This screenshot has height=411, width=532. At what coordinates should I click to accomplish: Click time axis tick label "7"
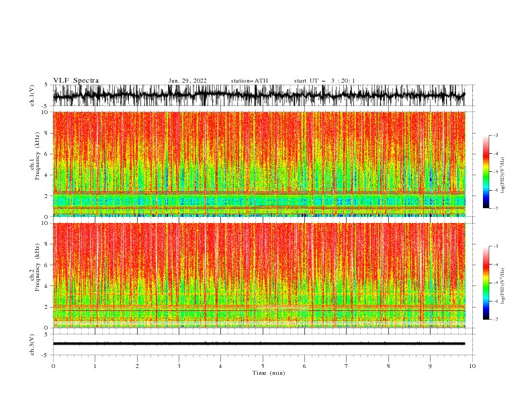pos(347,366)
